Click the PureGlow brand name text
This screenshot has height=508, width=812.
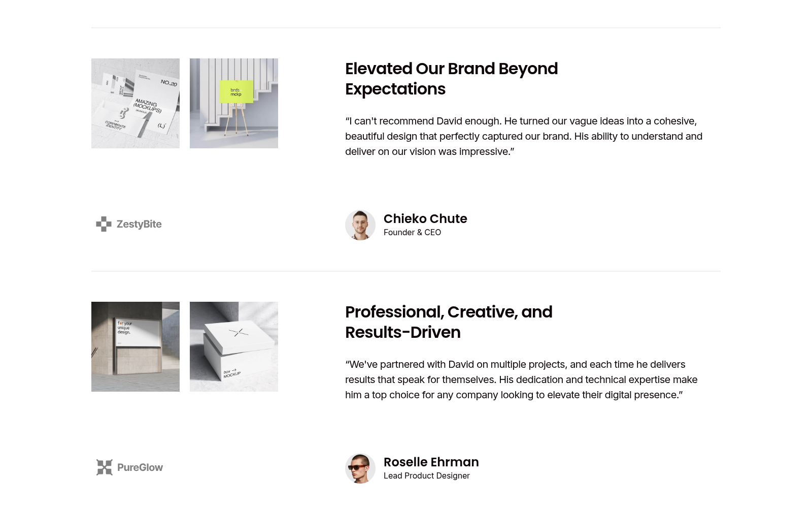click(x=140, y=467)
